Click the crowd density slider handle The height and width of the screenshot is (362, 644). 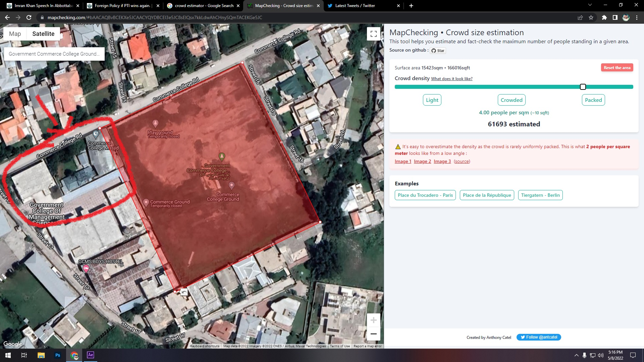point(583,87)
